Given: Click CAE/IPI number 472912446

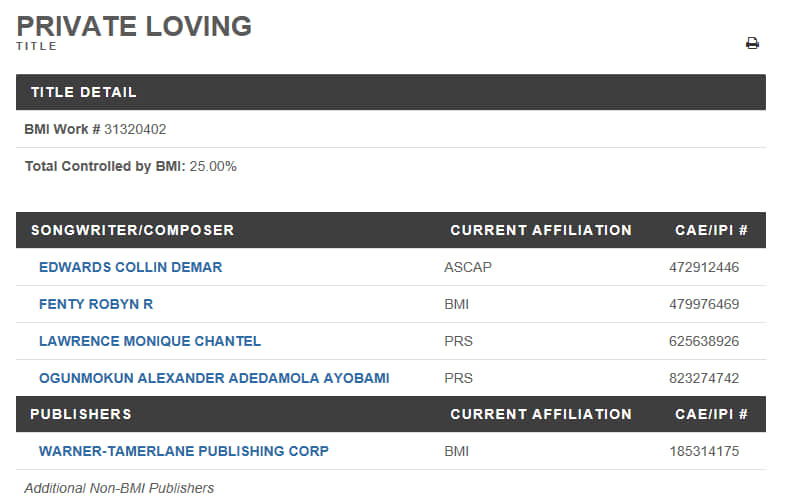Looking at the screenshot, I should click(704, 267).
